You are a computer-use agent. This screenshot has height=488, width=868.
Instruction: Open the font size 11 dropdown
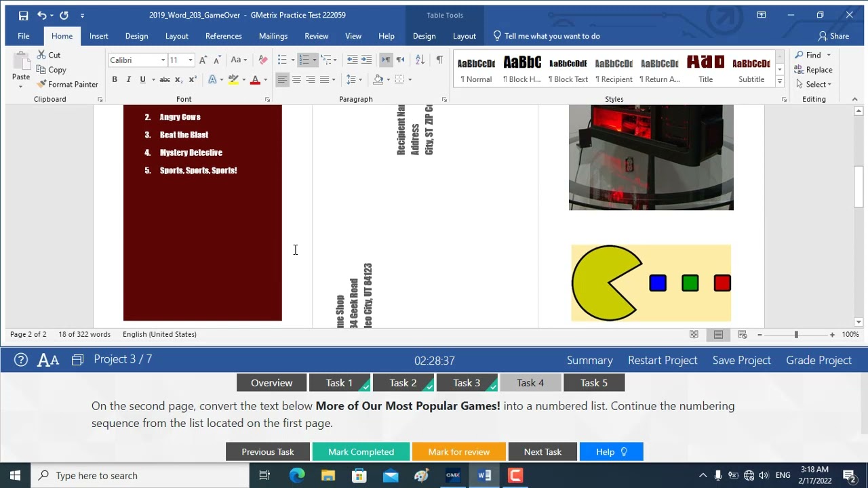(x=191, y=60)
